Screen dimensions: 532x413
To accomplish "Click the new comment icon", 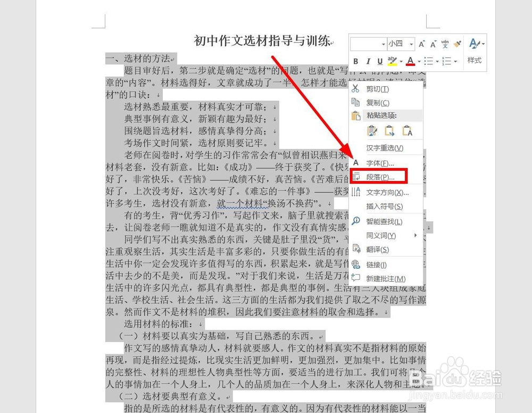I will 355,278.
